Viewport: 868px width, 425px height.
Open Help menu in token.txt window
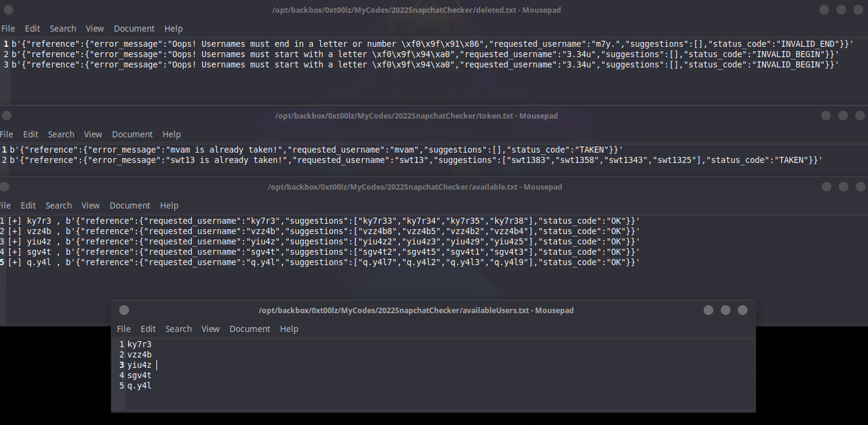pos(172,134)
